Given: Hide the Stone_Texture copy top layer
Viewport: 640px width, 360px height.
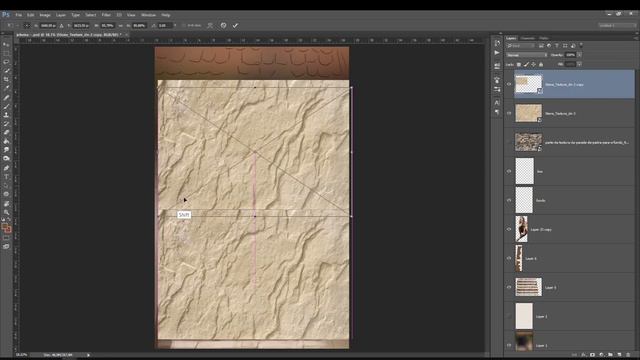Looking at the screenshot, I should 509,84.
